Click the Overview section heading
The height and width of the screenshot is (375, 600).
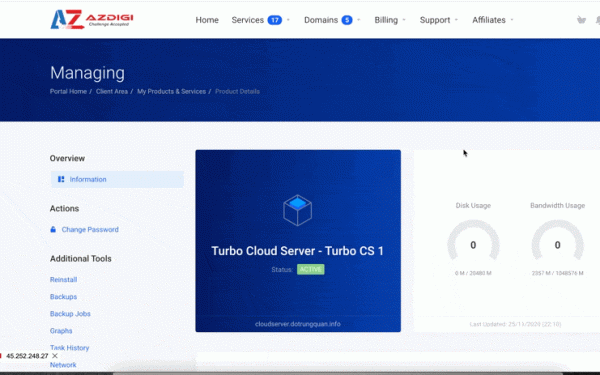tap(67, 158)
